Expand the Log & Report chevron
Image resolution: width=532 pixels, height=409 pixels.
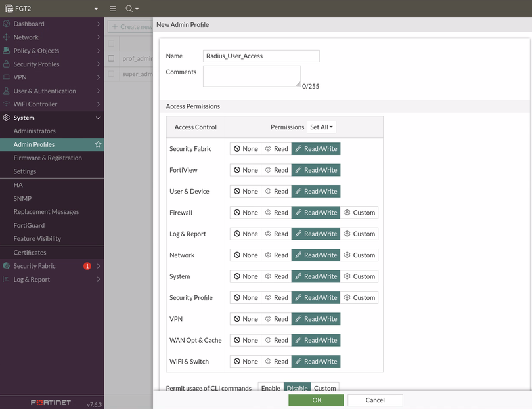point(98,280)
